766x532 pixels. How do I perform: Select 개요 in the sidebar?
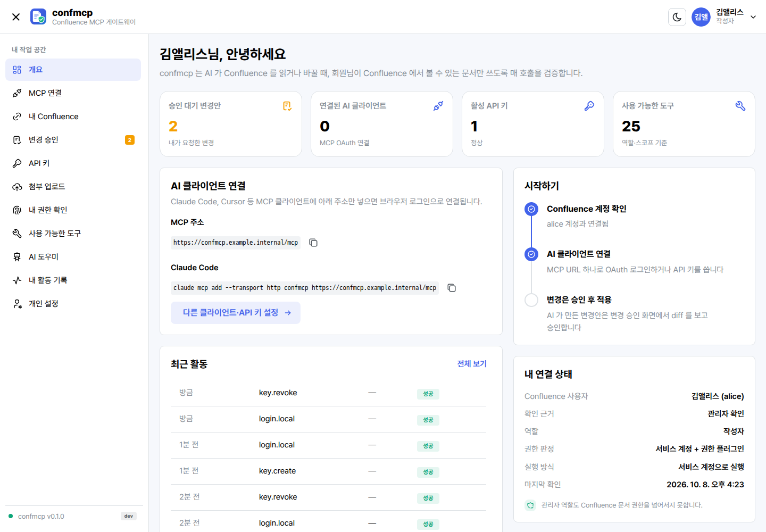tap(73, 70)
